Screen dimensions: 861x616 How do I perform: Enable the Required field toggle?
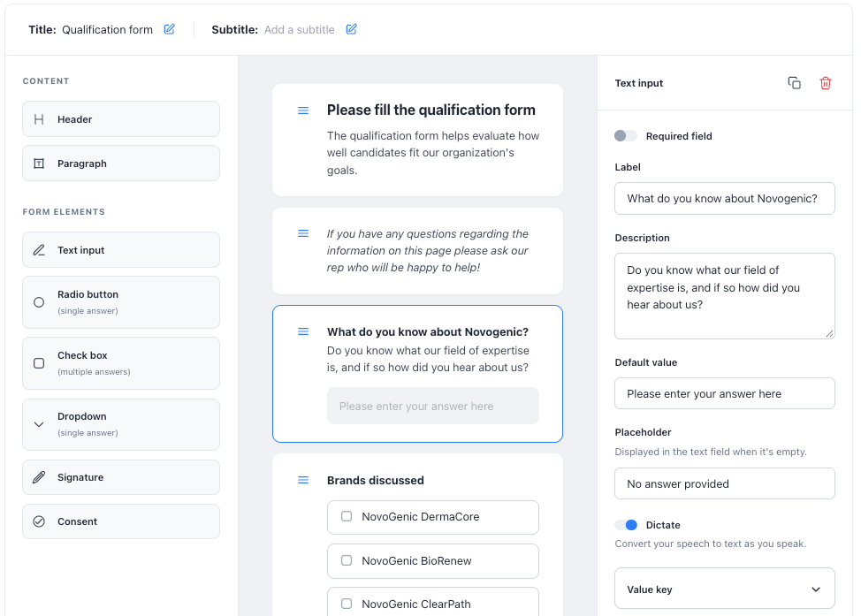pos(626,135)
